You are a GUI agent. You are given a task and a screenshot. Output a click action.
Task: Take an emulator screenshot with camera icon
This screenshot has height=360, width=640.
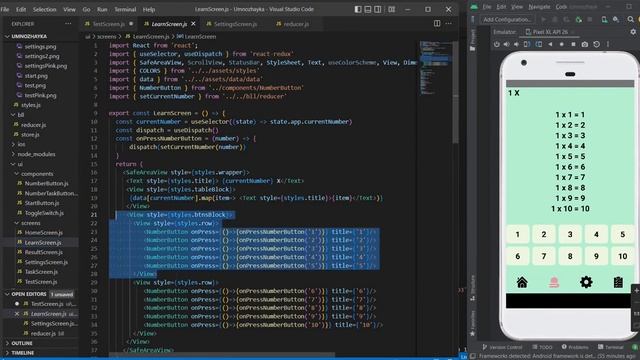click(584, 44)
